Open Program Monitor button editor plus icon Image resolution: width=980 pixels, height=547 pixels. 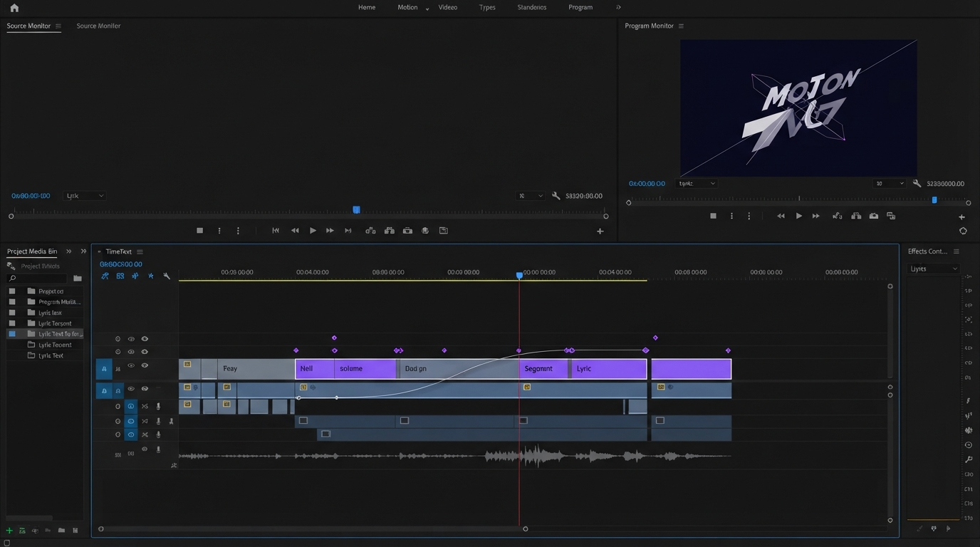coord(962,217)
